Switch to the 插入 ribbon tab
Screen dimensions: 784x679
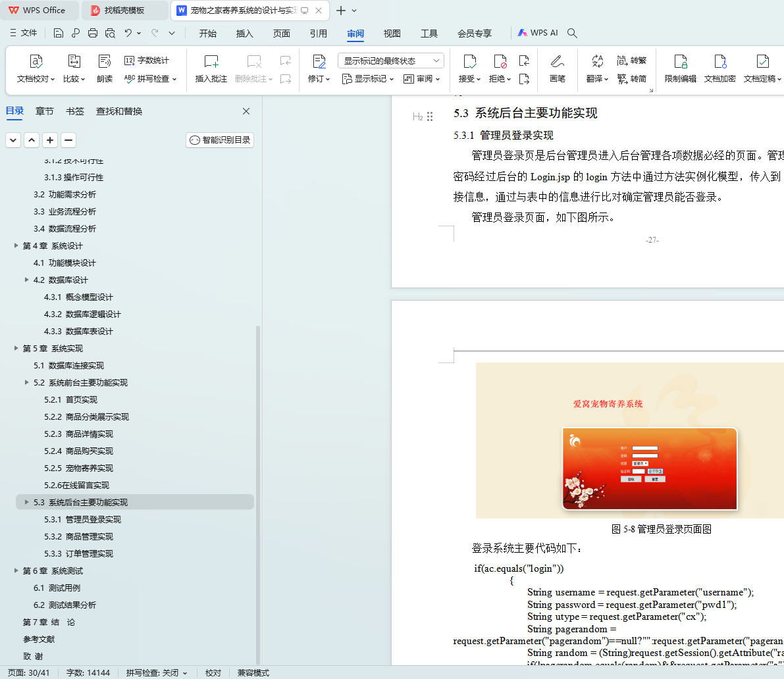point(244,34)
